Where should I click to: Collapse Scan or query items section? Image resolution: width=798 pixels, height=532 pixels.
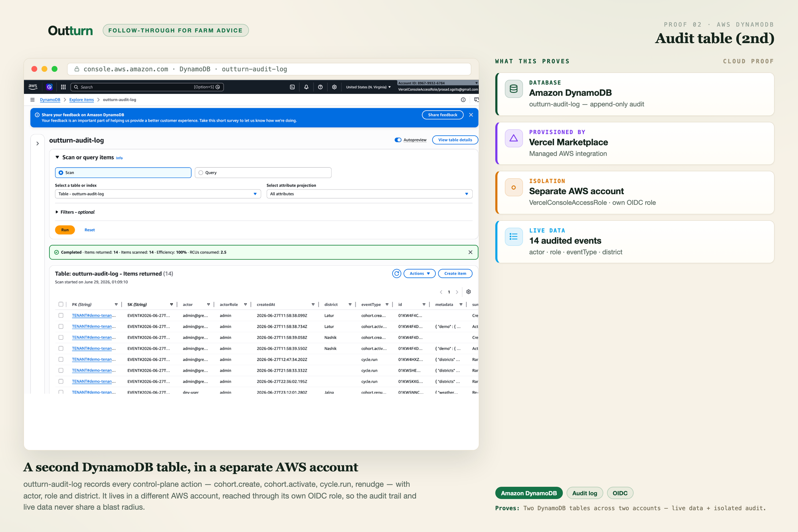(57, 157)
